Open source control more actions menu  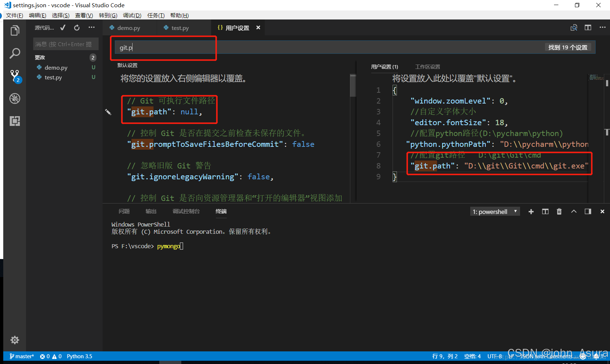[92, 28]
